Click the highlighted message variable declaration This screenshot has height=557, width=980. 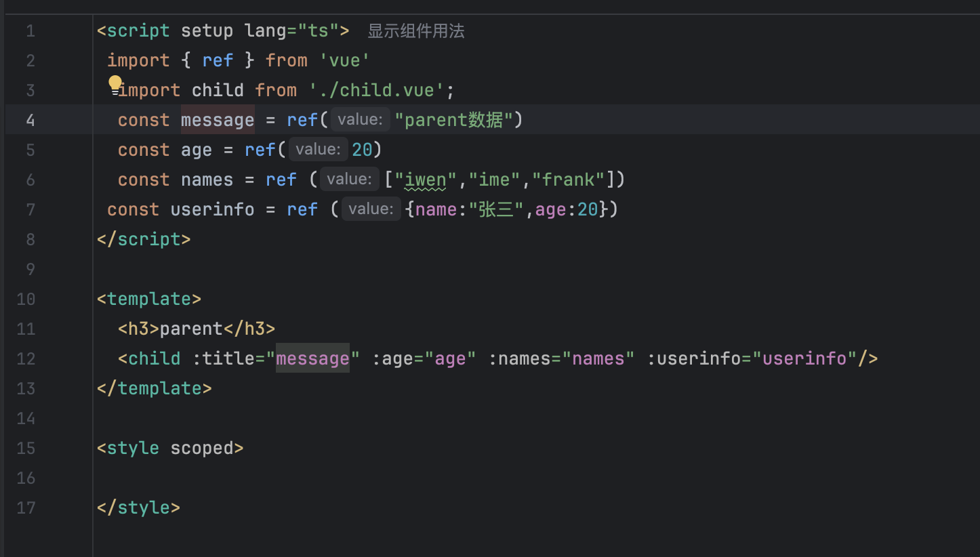click(x=217, y=120)
